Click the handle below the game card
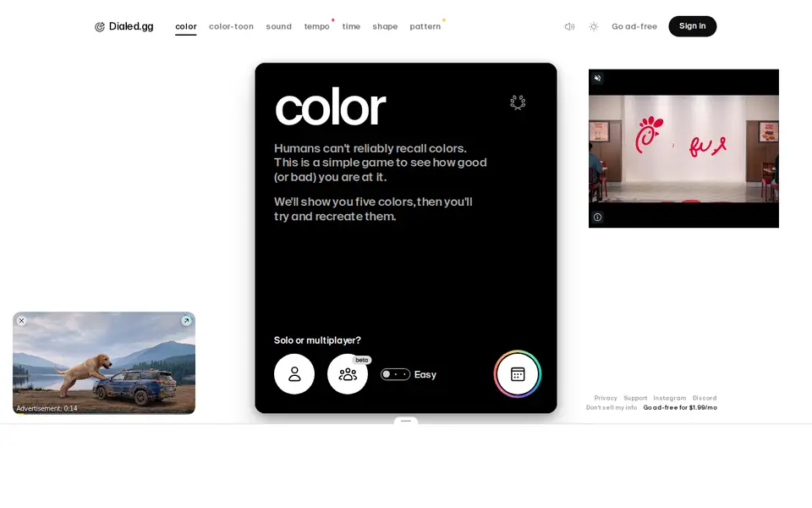 pos(406,421)
